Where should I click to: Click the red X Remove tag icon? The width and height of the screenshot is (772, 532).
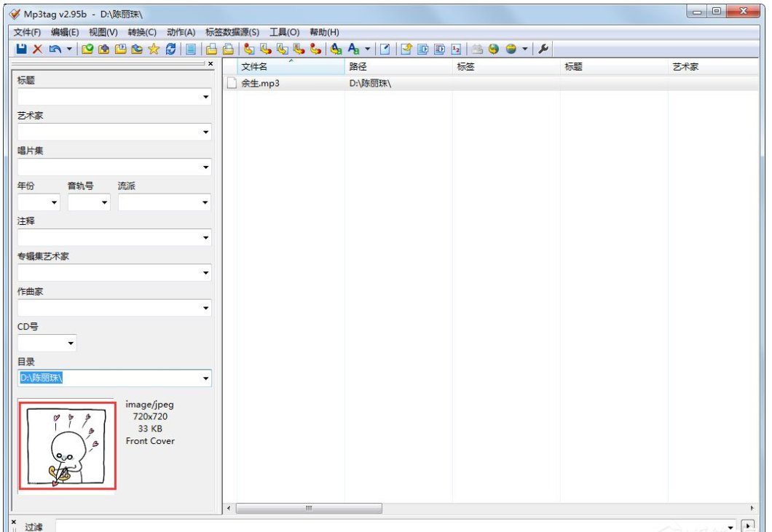click(37, 49)
